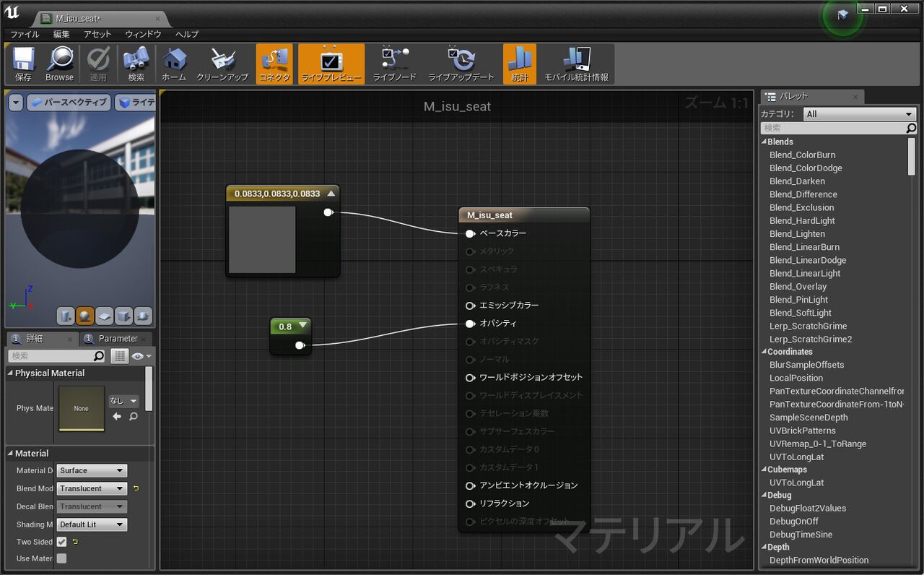924x575 pixels.
Task: Click the Home (ホーム) toolbar icon
Action: coord(174,64)
